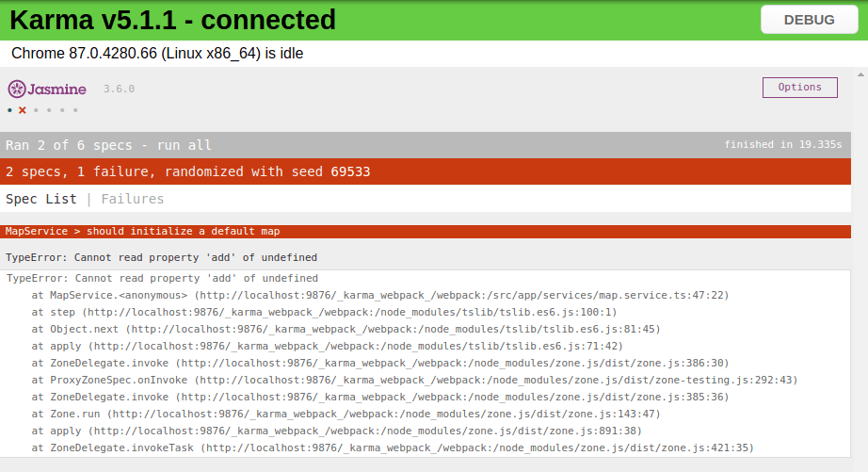Viewport: 868px width, 472px height.
Task: Click the third grey skipped spec dot
Action: click(x=62, y=110)
